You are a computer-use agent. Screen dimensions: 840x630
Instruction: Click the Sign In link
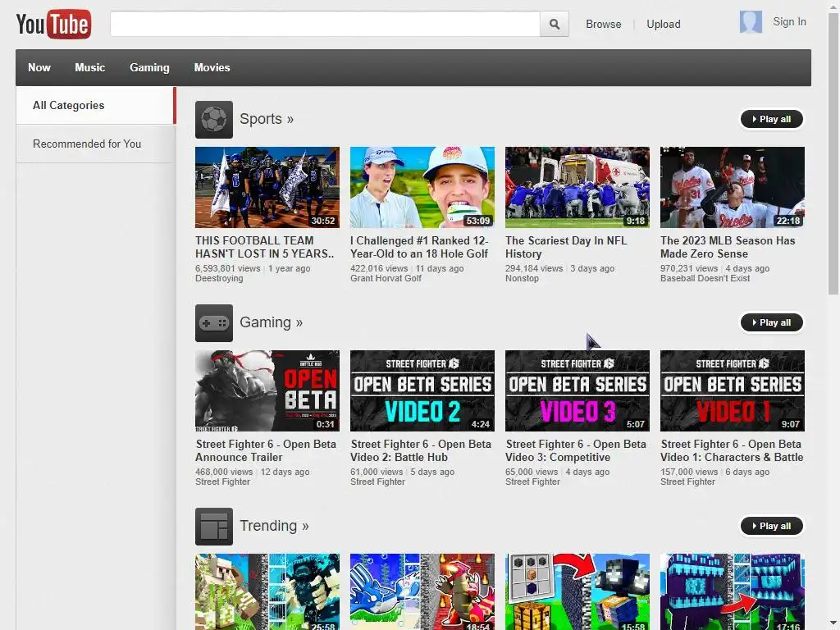coord(789,21)
